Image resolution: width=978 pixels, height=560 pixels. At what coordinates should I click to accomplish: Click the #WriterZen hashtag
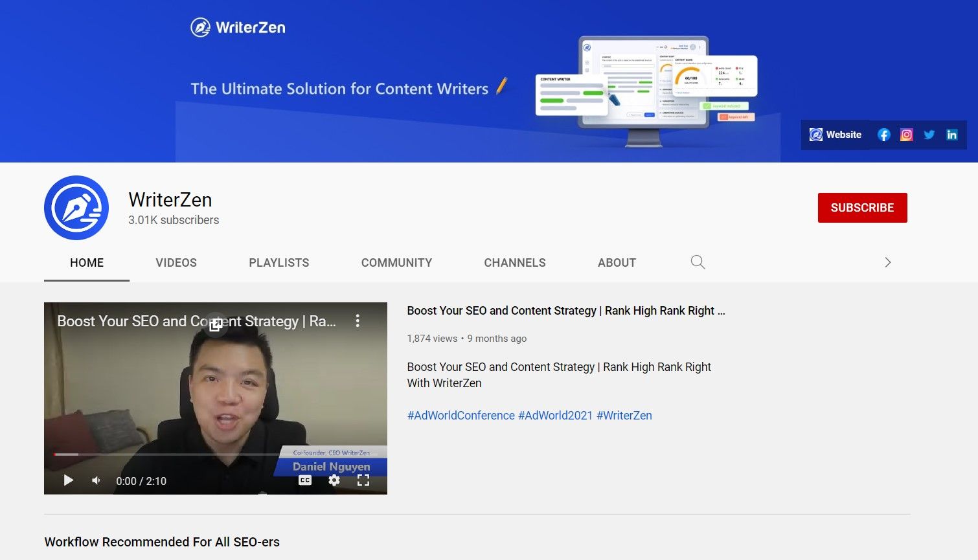624,416
